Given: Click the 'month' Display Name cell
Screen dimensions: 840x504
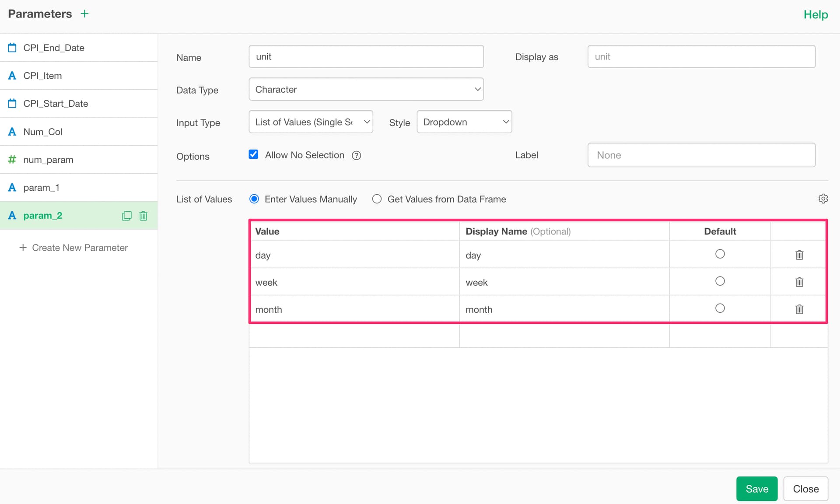Looking at the screenshot, I should point(564,309).
